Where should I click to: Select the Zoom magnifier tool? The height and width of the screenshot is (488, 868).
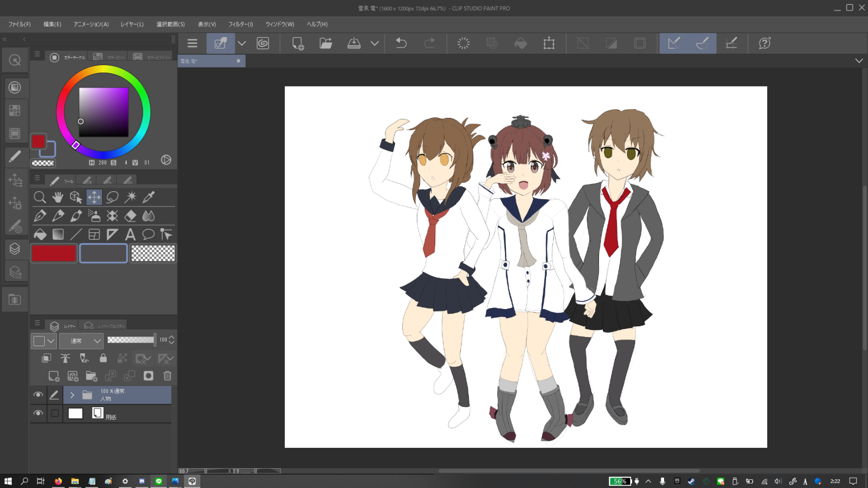click(40, 197)
